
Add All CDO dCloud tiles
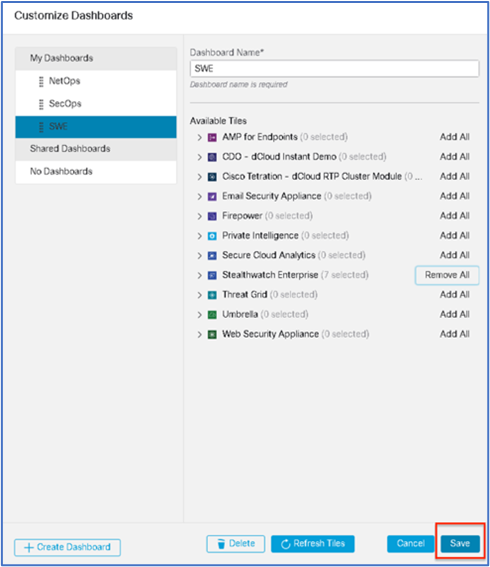pyautogui.click(x=455, y=157)
